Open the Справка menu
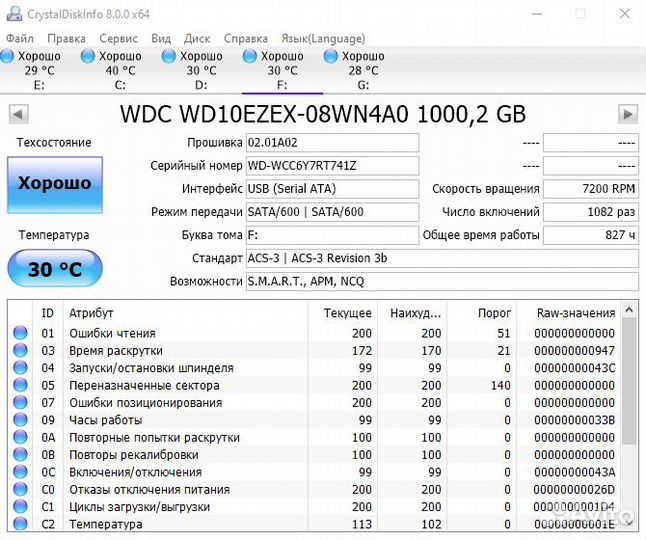 (246, 38)
